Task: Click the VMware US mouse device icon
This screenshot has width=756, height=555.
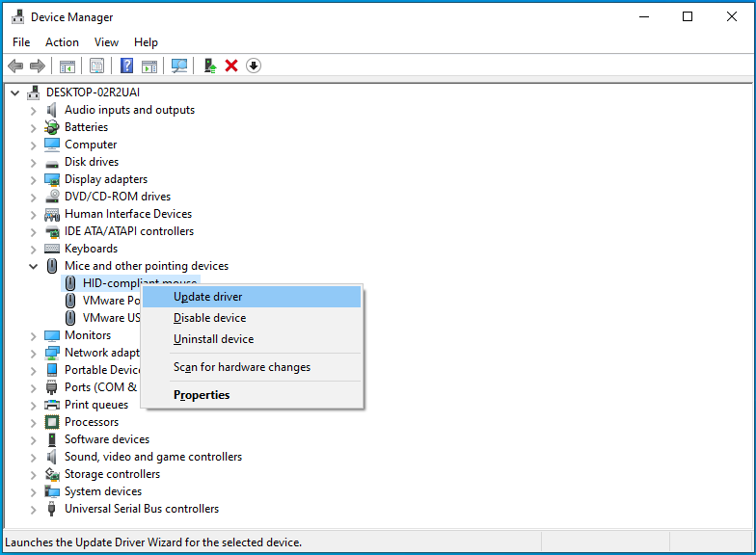Action: click(70, 318)
